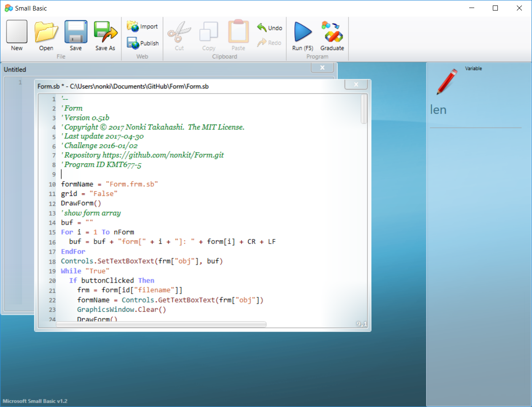The width and height of the screenshot is (532, 407).
Task: Select the Copyright 2017 Nonki Takahashi comment
Action: [x=153, y=127]
